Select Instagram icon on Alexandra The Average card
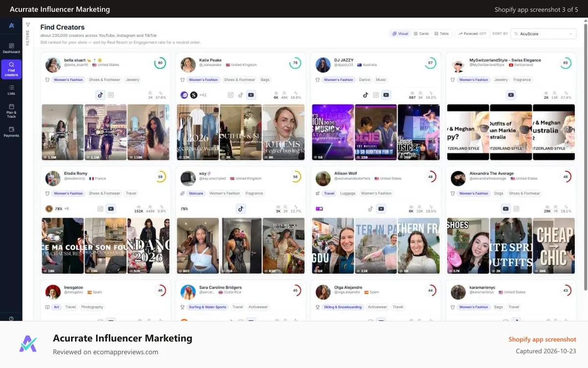The width and height of the screenshot is (588, 368). 517,209
